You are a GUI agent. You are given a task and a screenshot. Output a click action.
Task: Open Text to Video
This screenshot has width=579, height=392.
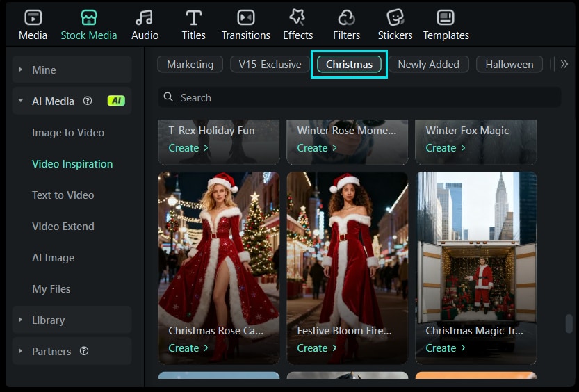[x=63, y=195]
